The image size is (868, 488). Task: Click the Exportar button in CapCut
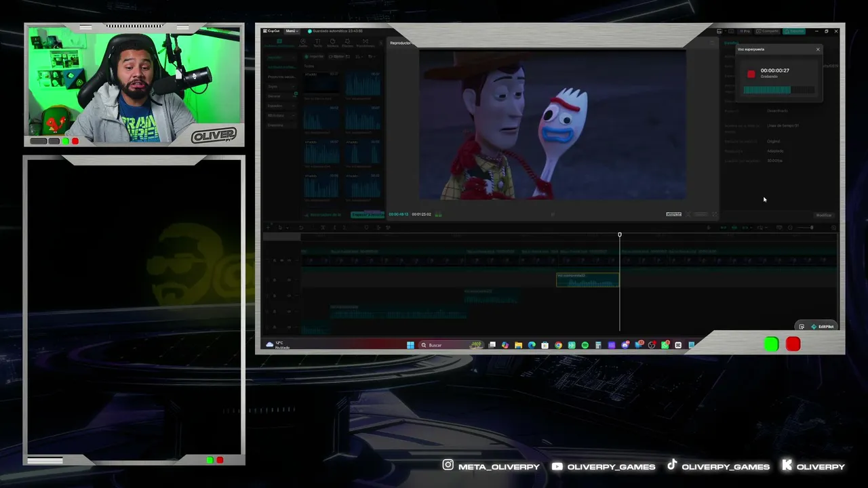(795, 31)
